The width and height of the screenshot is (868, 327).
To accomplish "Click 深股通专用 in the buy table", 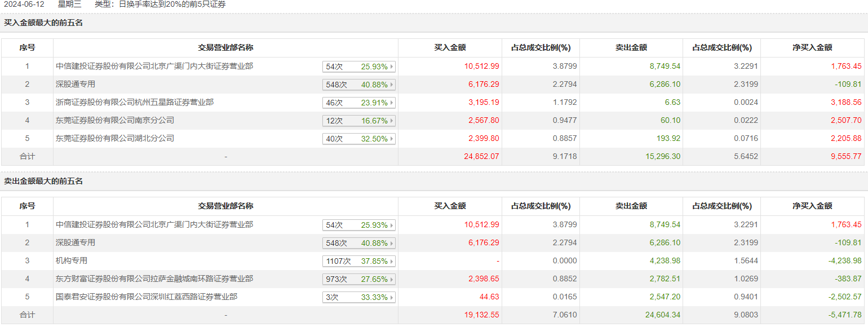I will click(x=76, y=85).
